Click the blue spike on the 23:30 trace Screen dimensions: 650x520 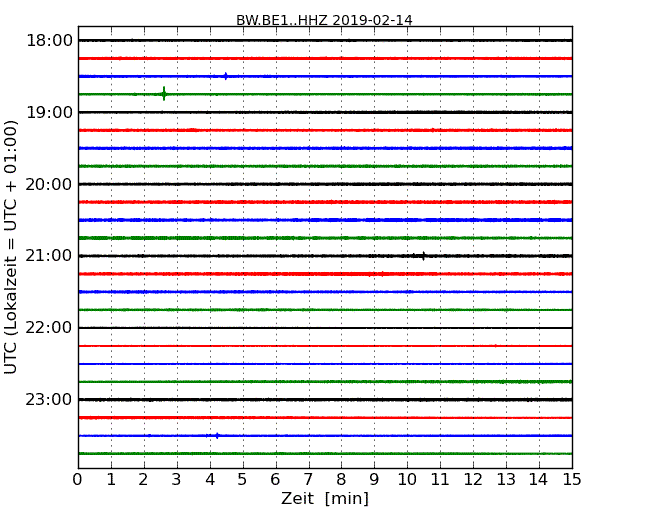click(217, 435)
